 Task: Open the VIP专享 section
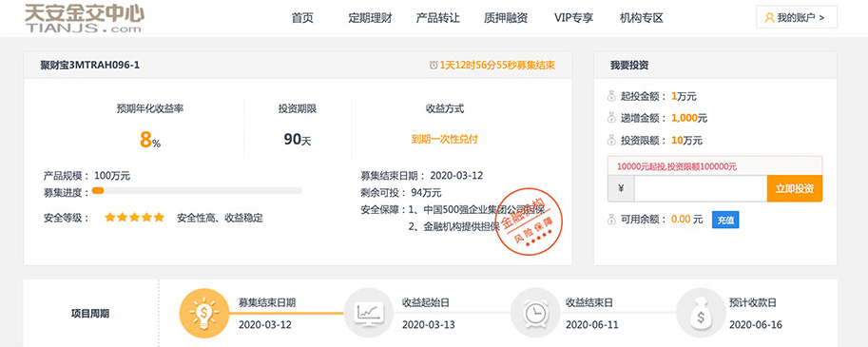click(x=573, y=18)
